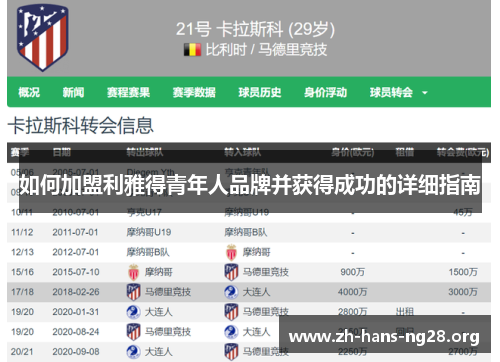
Task: Expand the 球员转会 dropdown arrow
Action: [425, 93]
